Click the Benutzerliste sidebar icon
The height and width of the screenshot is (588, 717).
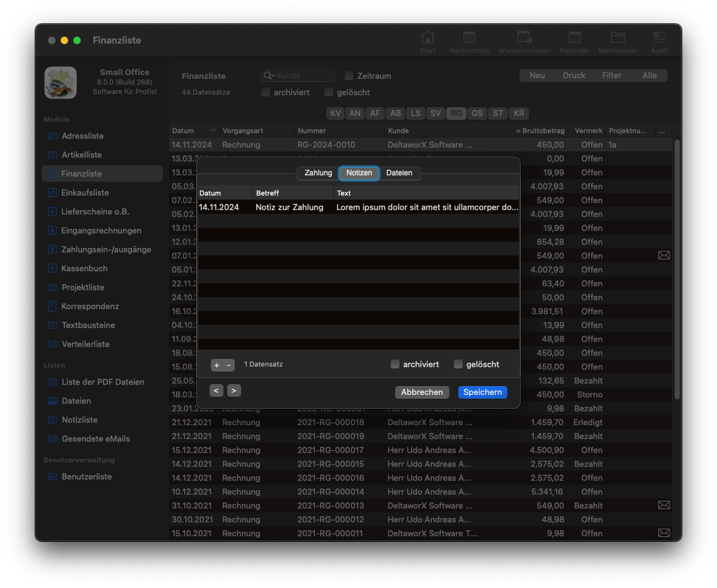point(52,477)
